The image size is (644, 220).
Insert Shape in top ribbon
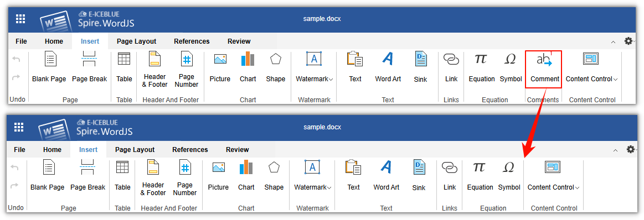pos(276,67)
